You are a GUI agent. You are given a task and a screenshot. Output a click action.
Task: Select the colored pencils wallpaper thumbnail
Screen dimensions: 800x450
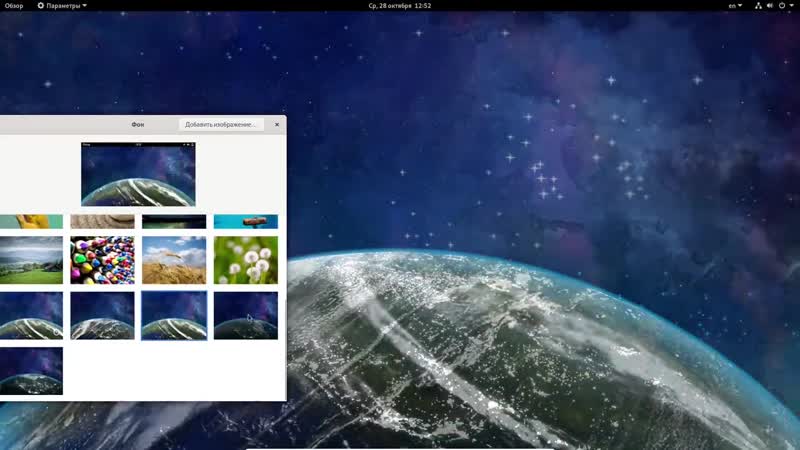(x=103, y=260)
